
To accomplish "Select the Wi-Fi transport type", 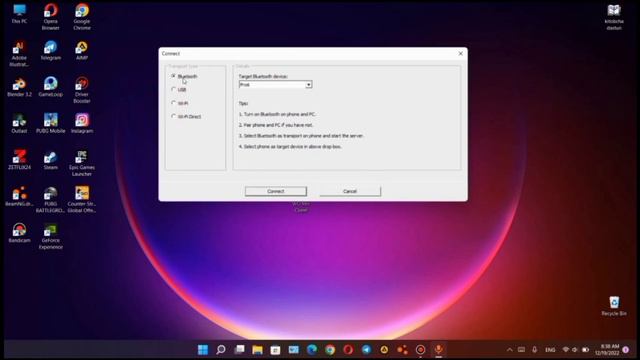I will [180, 103].
